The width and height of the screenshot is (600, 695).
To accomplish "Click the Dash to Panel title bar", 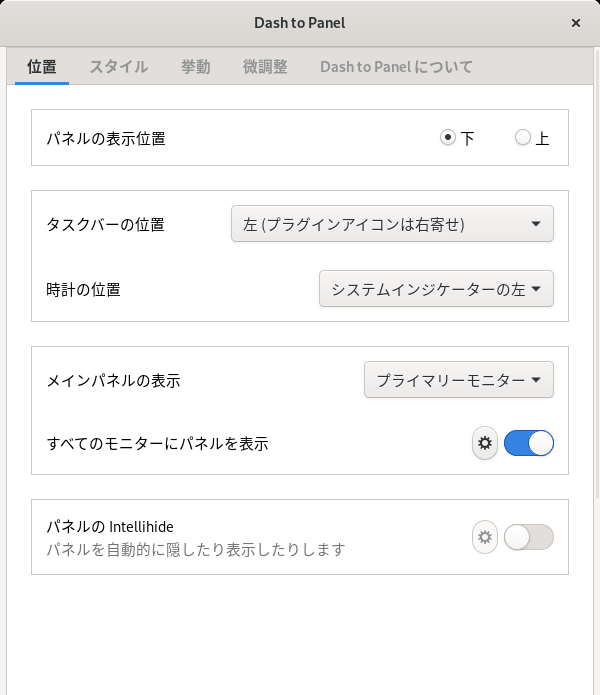I will (x=300, y=23).
